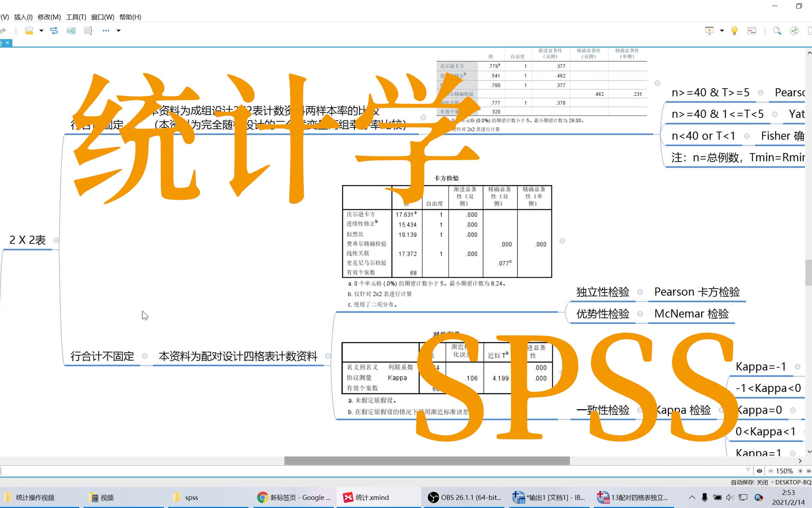
Task: Open OBS 26.1.1 from the taskbar
Action: (465, 497)
